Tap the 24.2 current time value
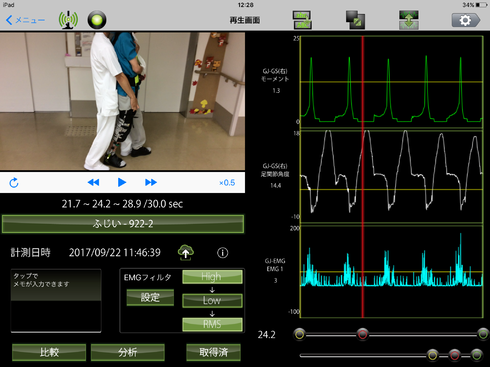The image size is (490, 367). click(267, 335)
